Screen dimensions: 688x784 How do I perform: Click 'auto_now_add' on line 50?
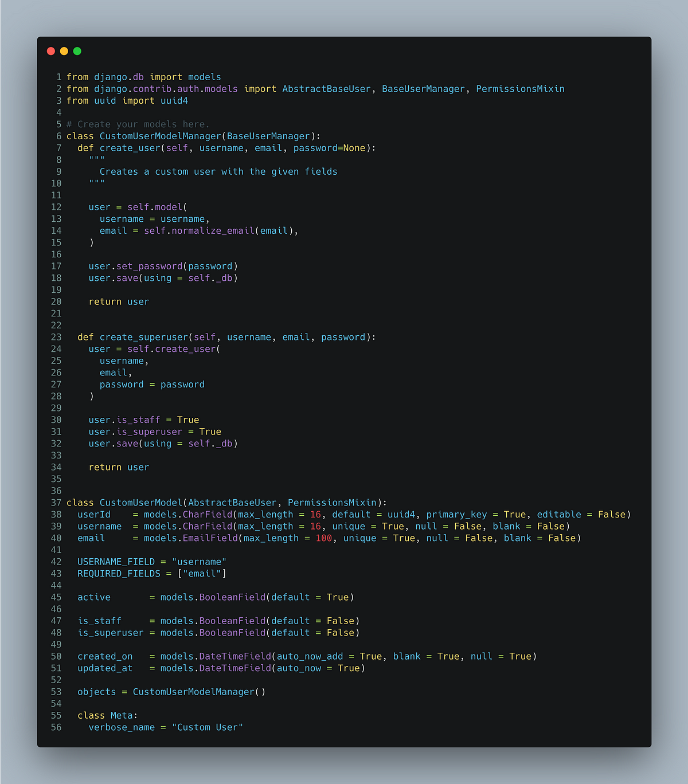310,657
